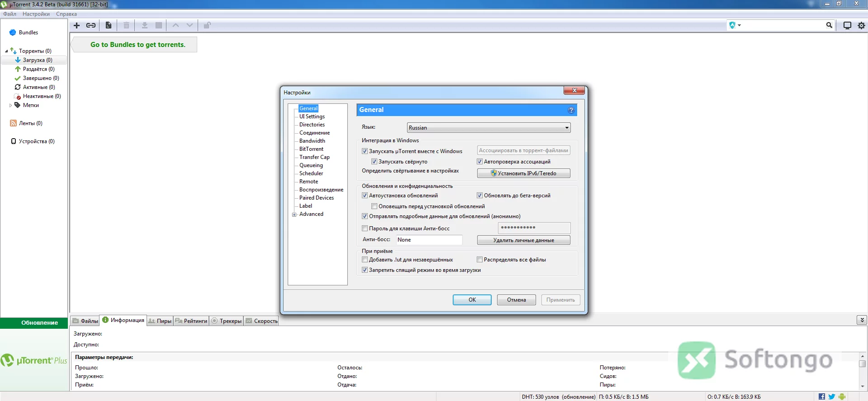This screenshot has width=868, height=401.
Task: Open the Справка menu
Action: (x=66, y=14)
